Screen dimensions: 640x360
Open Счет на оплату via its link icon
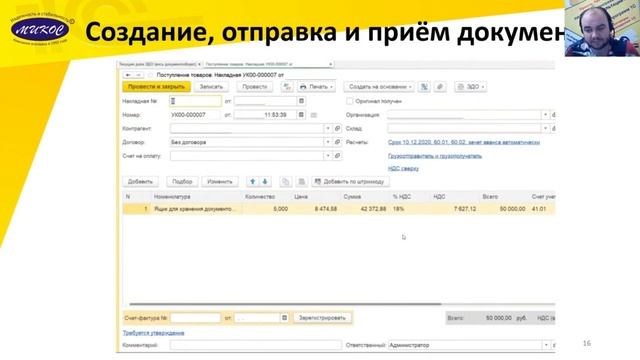[x=337, y=156]
